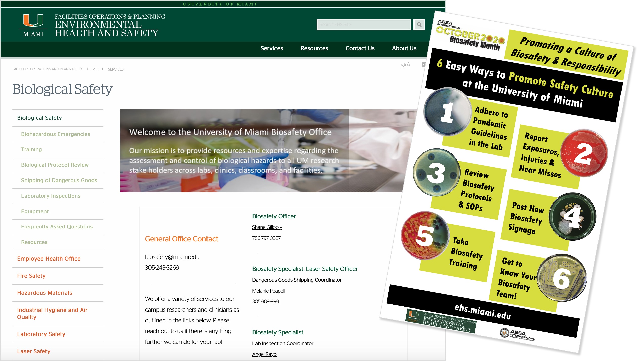Open the sidebar Resources sub-item
644x361 pixels.
pos(34,242)
